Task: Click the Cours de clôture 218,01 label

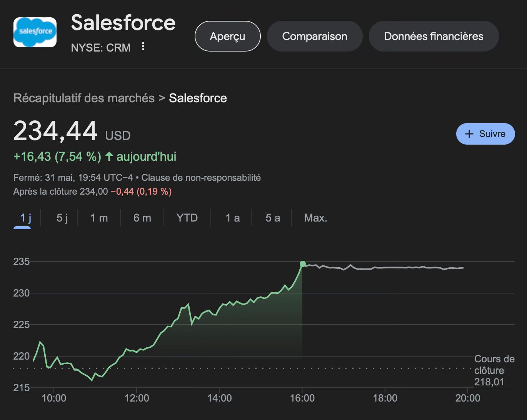Action: pos(494,370)
